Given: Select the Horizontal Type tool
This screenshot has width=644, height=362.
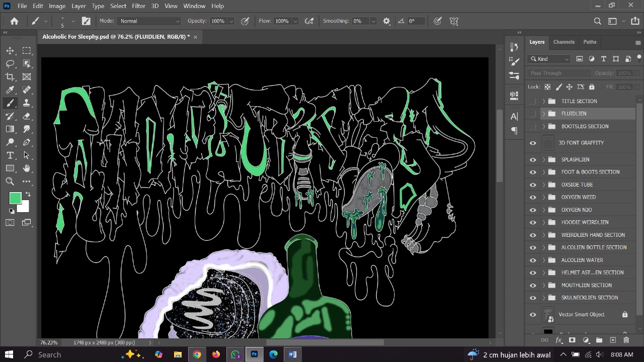Looking at the screenshot, I should pyautogui.click(x=10, y=155).
